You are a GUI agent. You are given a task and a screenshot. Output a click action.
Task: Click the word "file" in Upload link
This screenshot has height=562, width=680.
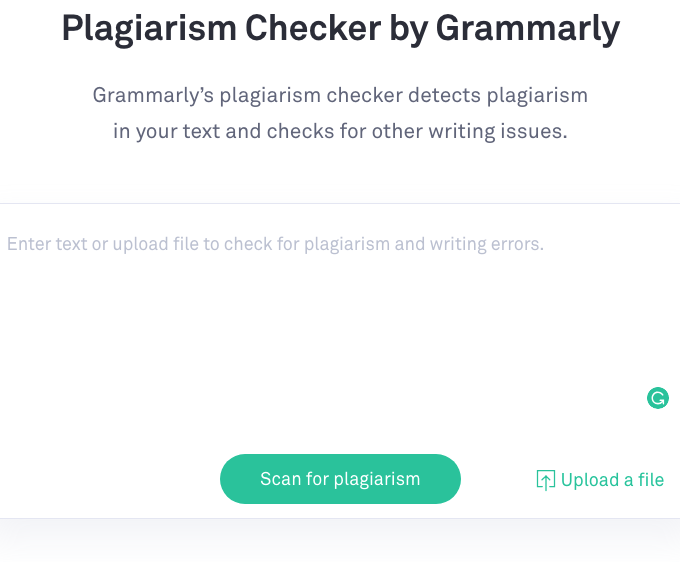pyautogui.click(x=651, y=480)
